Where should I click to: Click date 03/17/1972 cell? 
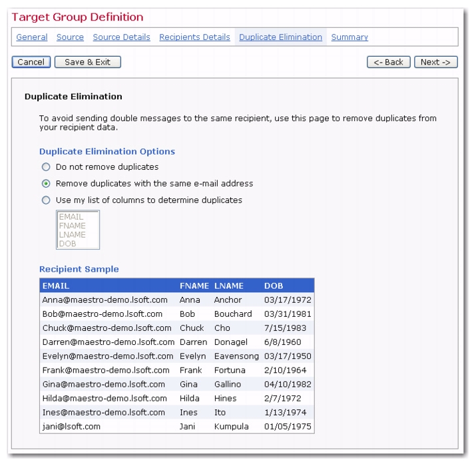(x=288, y=300)
